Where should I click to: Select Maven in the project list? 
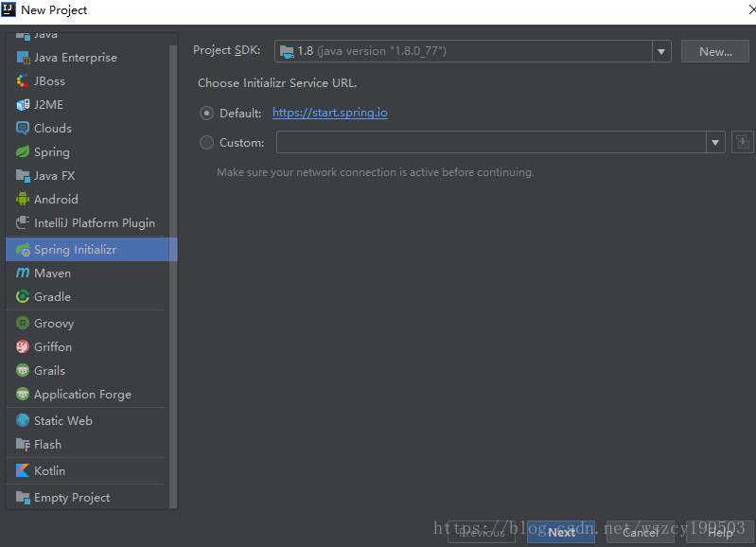[x=88, y=273]
